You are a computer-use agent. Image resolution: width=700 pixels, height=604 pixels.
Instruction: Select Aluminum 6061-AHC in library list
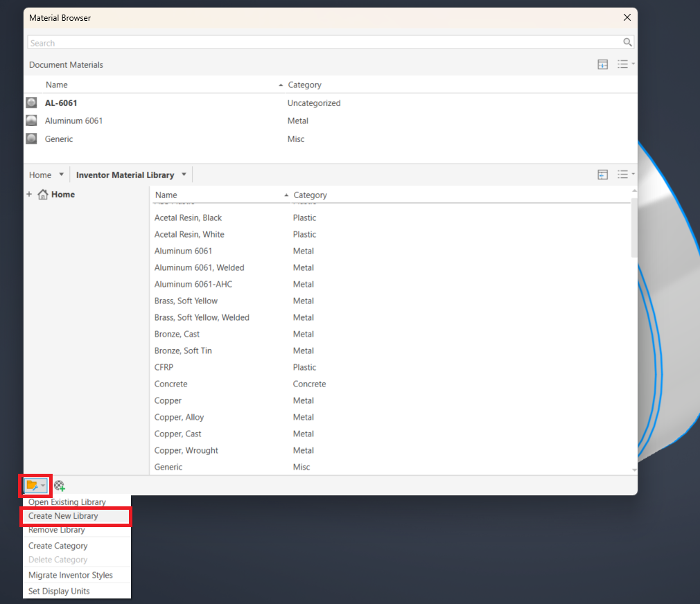pos(193,284)
